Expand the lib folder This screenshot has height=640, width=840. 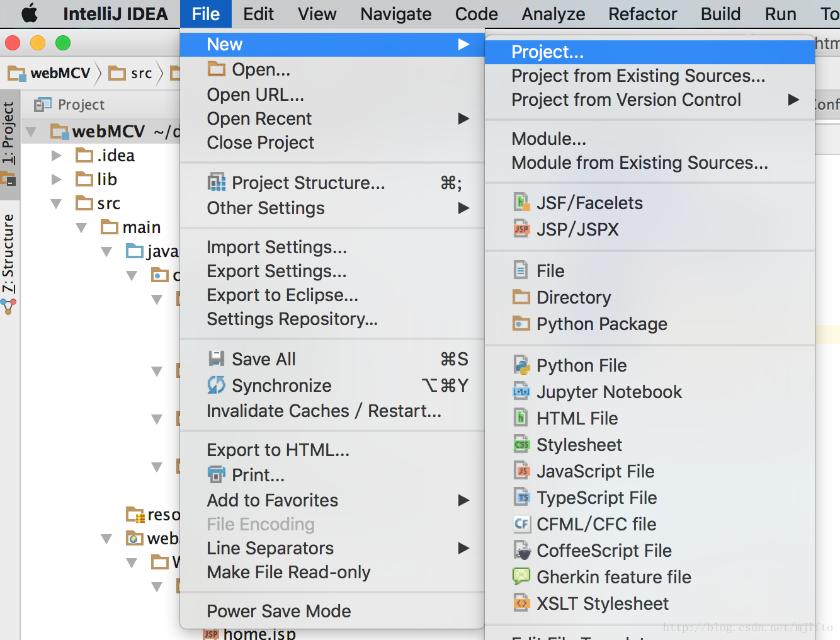click(57, 179)
